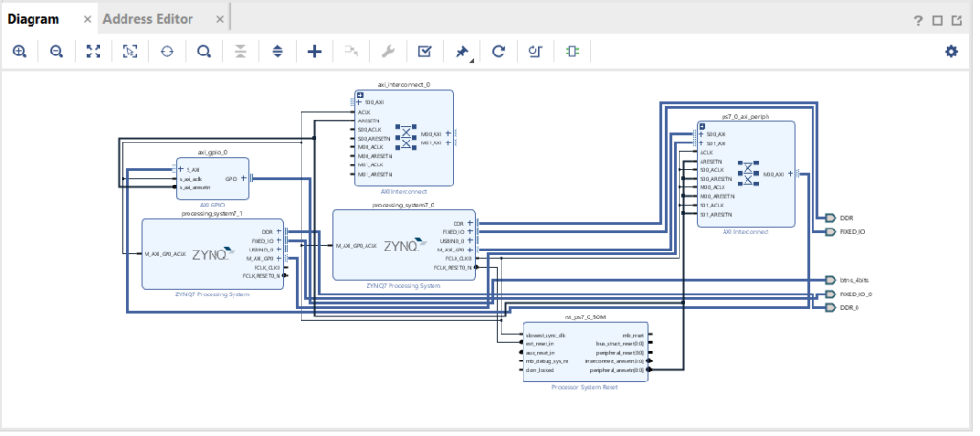Expand M00_AXI port on ps7_0_axi_periph
This screenshot has width=980, height=436.
coord(790,174)
